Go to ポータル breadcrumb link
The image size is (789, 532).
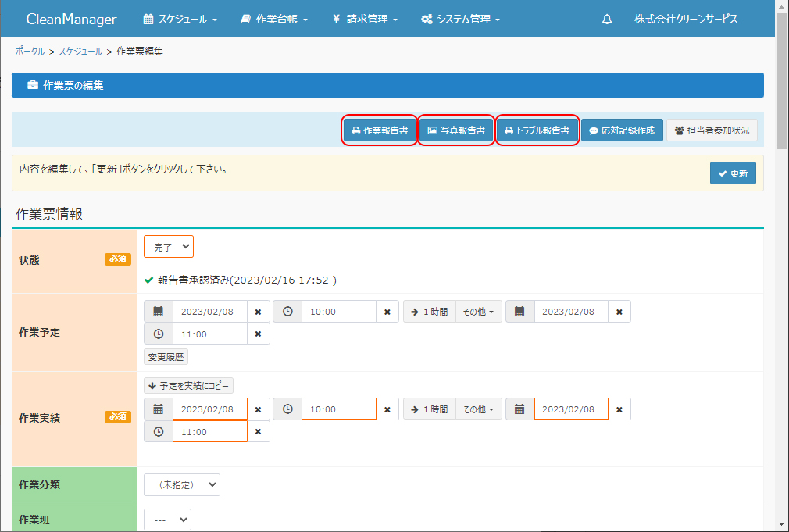(x=30, y=52)
